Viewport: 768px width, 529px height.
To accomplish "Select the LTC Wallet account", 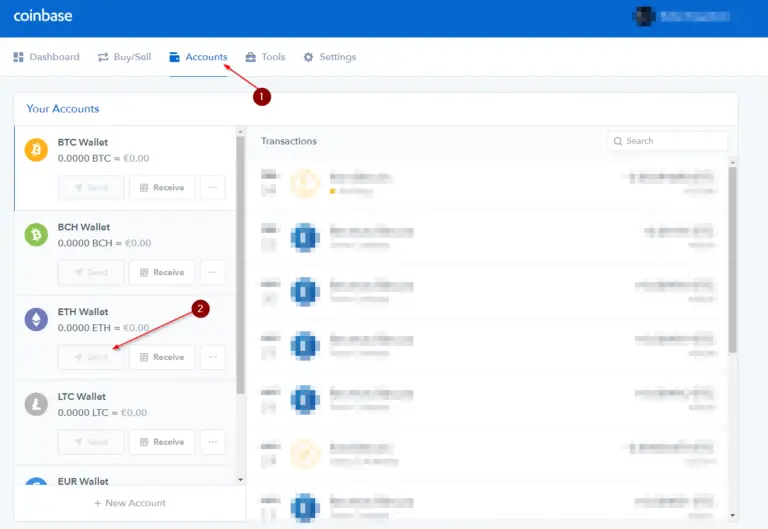I will 125,423.
